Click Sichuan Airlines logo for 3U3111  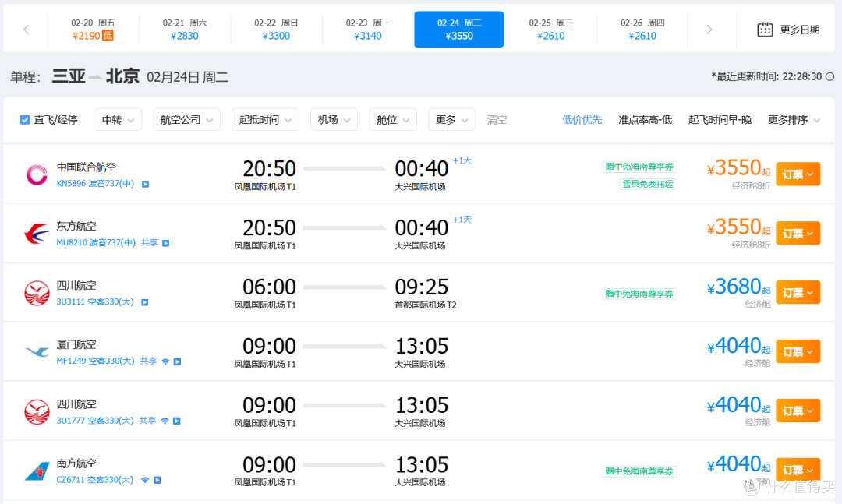pos(37,293)
